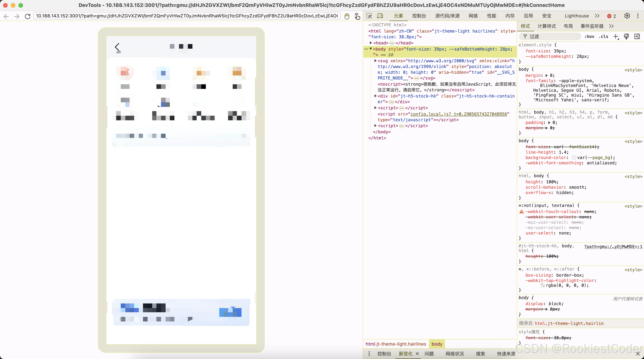Switch to the 应用 tab
Viewport: 644px width, 359px height.
tap(528, 16)
